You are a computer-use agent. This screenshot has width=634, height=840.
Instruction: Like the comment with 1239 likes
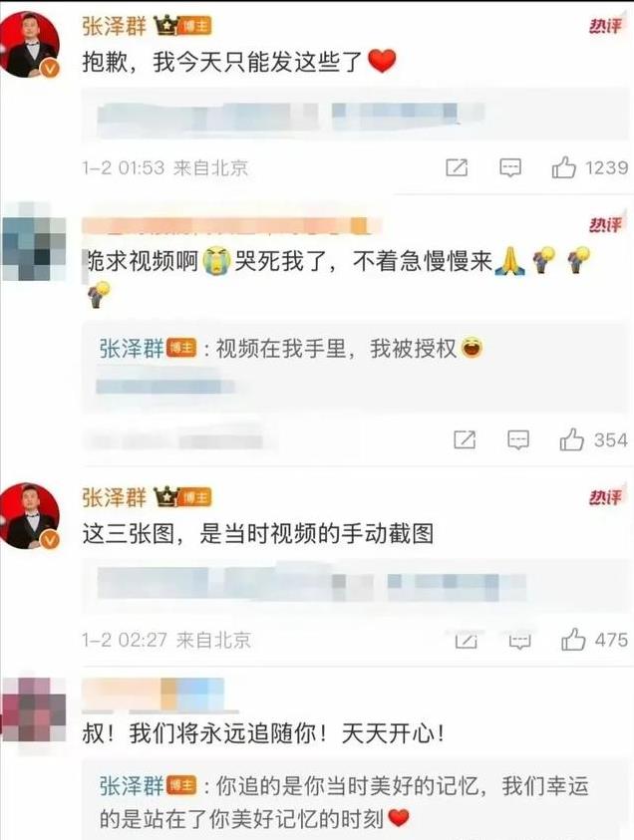click(564, 167)
